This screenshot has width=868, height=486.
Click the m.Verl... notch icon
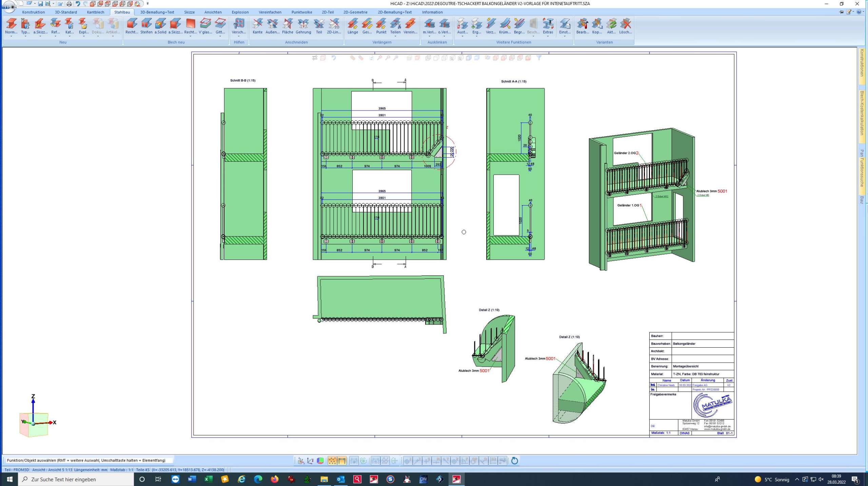pos(429,24)
